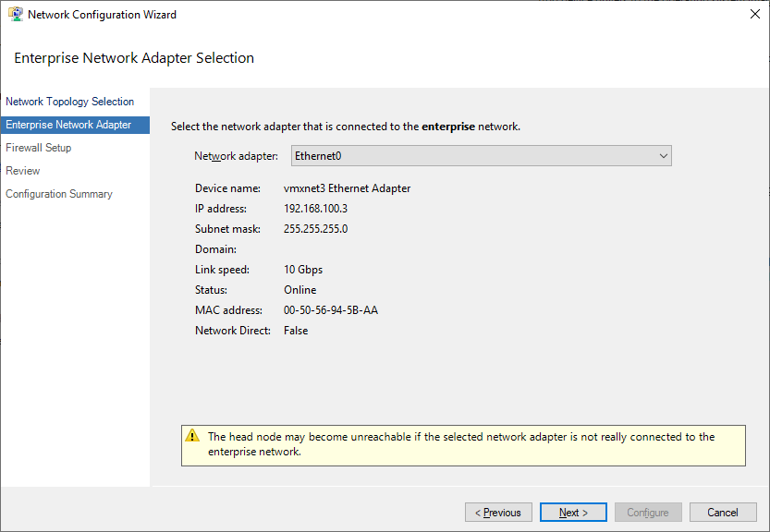770x532 pixels.
Task: Open the Configuration Summary step
Action: [58, 194]
